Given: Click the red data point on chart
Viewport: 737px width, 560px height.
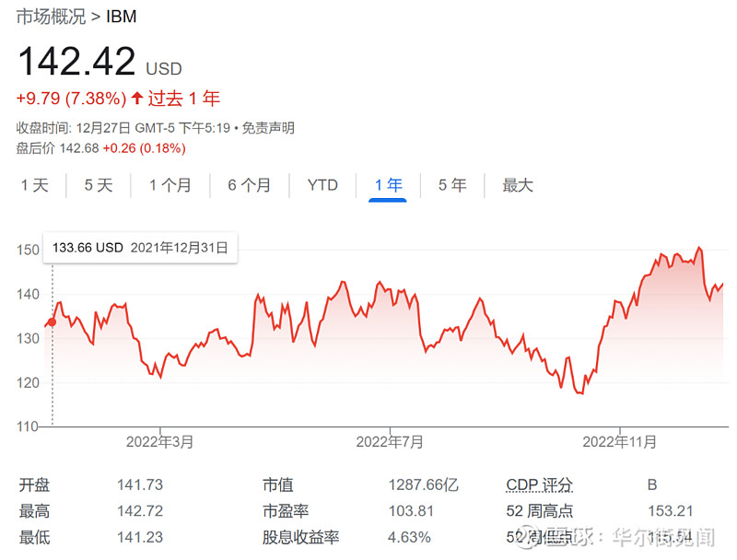Looking at the screenshot, I should 53,322.
